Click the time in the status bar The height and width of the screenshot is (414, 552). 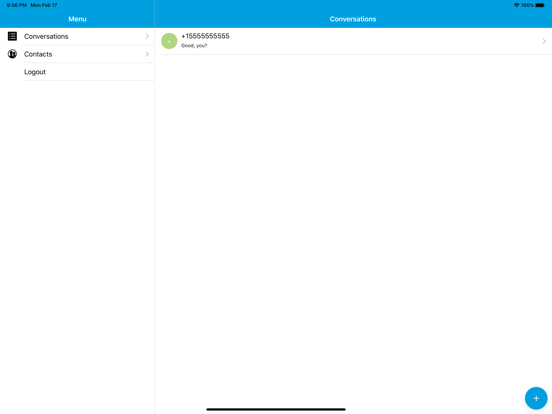[x=17, y=5]
